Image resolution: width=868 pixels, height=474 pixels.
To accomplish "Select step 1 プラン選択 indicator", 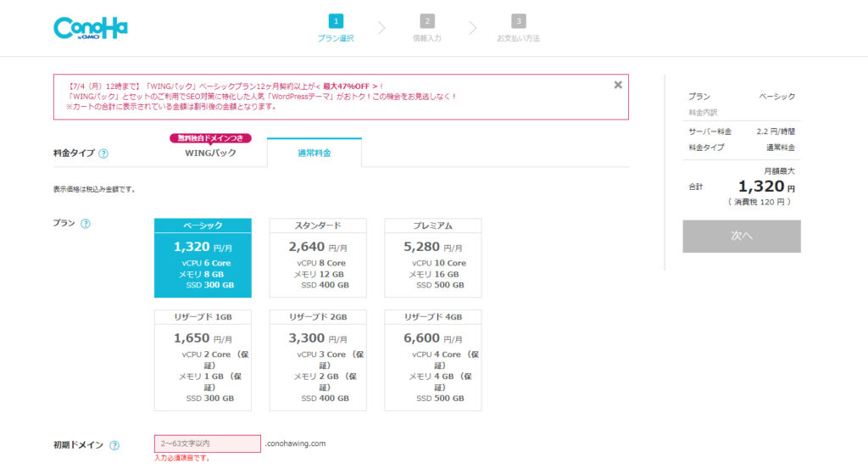I will click(x=336, y=28).
